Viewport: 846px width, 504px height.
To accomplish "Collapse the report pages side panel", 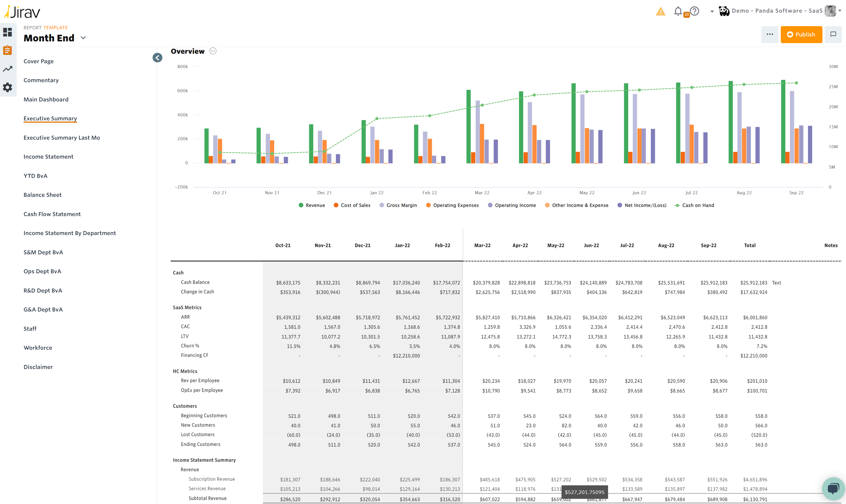I will [157, 58].
